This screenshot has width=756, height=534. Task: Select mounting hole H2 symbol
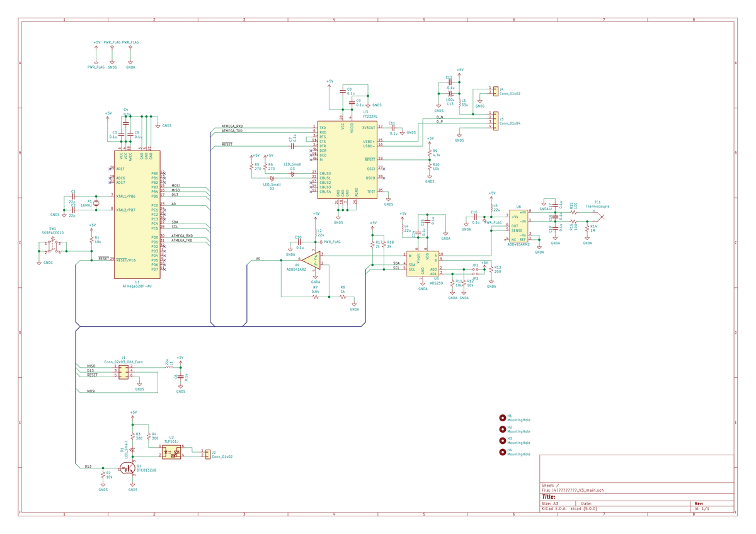point(502,429)
